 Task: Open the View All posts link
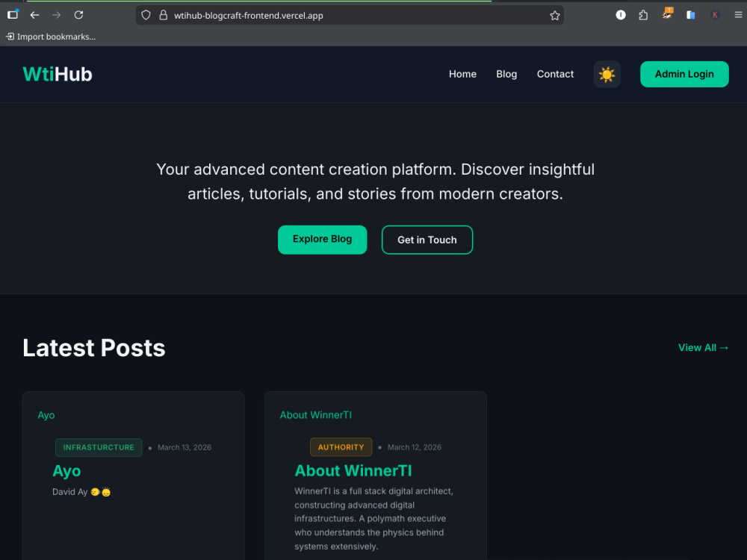(703, 348)
